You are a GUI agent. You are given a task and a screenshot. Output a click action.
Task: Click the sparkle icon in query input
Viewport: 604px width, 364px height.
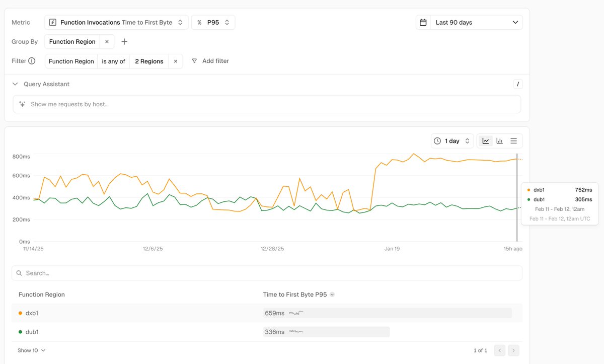click(22, 104)
